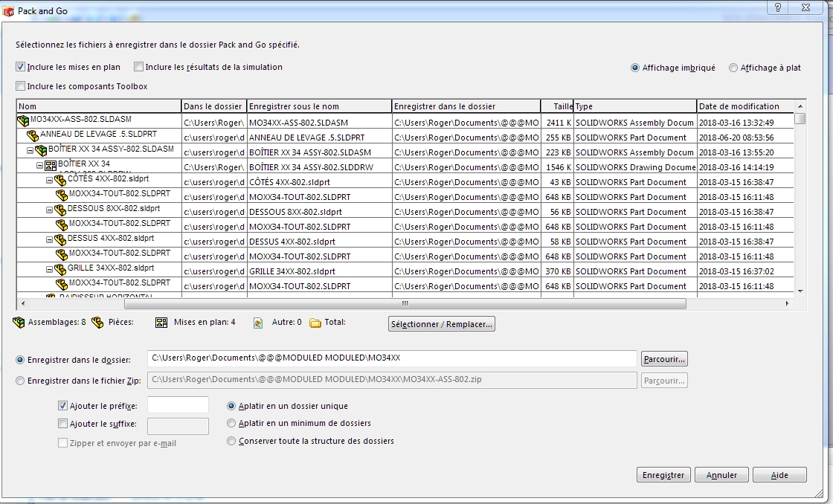Click Annuler to cancel the dialog

(x=721, y=475)
